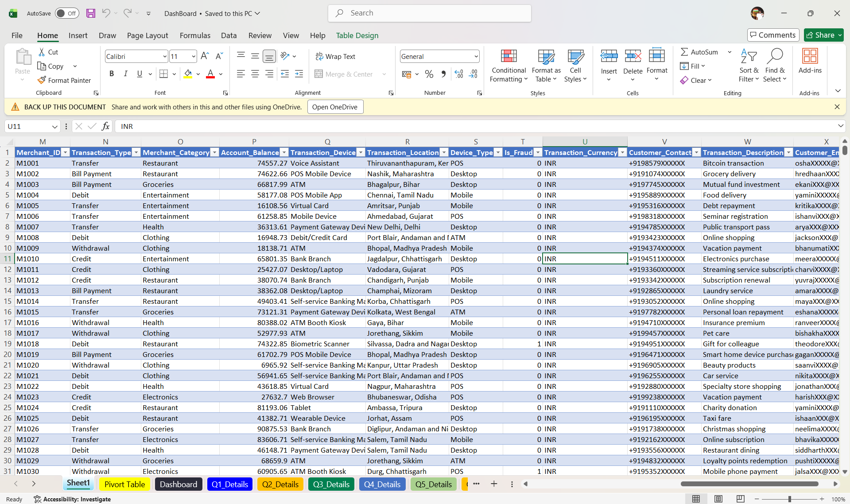
Task: Switch to Page Layout view icon
Action: pyautogui.click(x=718, y=499)
